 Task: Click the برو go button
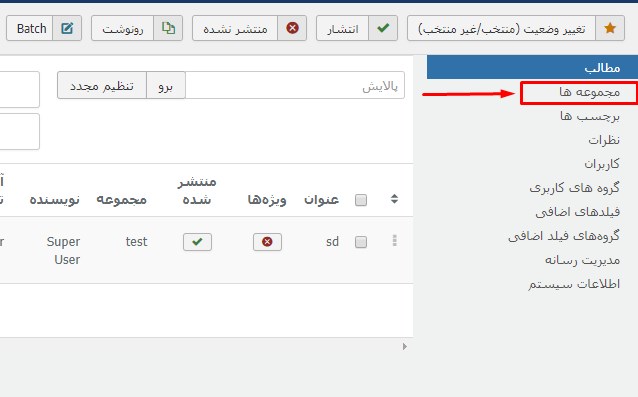(x=166, y=85)
